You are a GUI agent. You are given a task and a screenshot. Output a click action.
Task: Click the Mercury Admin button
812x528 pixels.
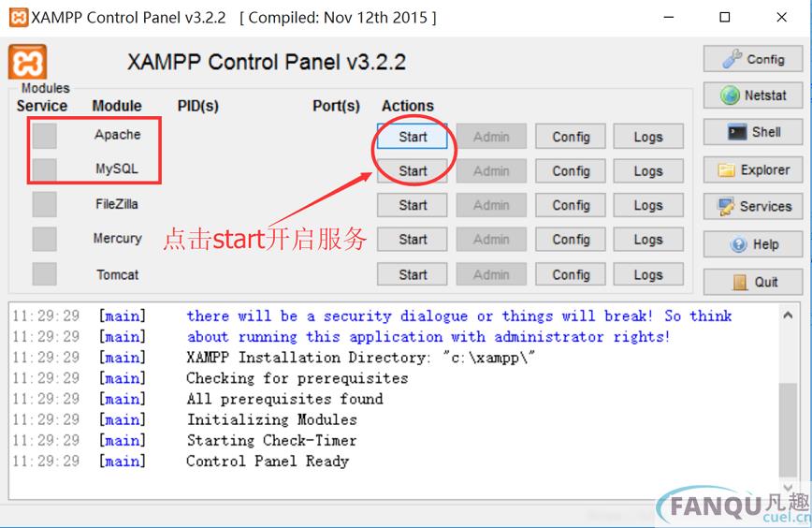491,240
